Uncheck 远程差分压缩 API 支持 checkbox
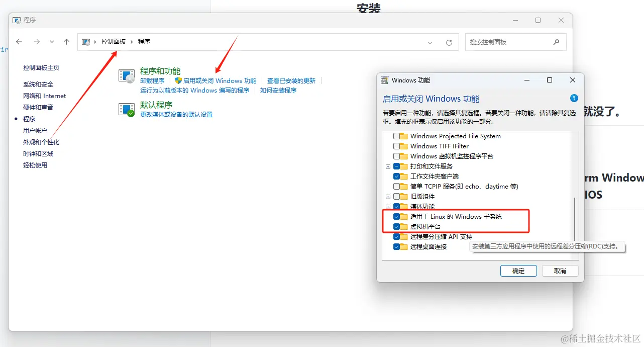 tap(396, 237)
